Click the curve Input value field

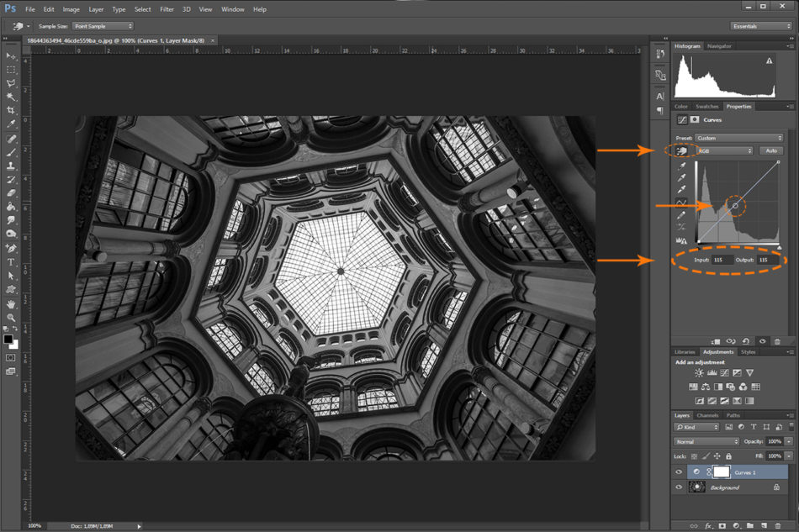[x=722, y=261]
